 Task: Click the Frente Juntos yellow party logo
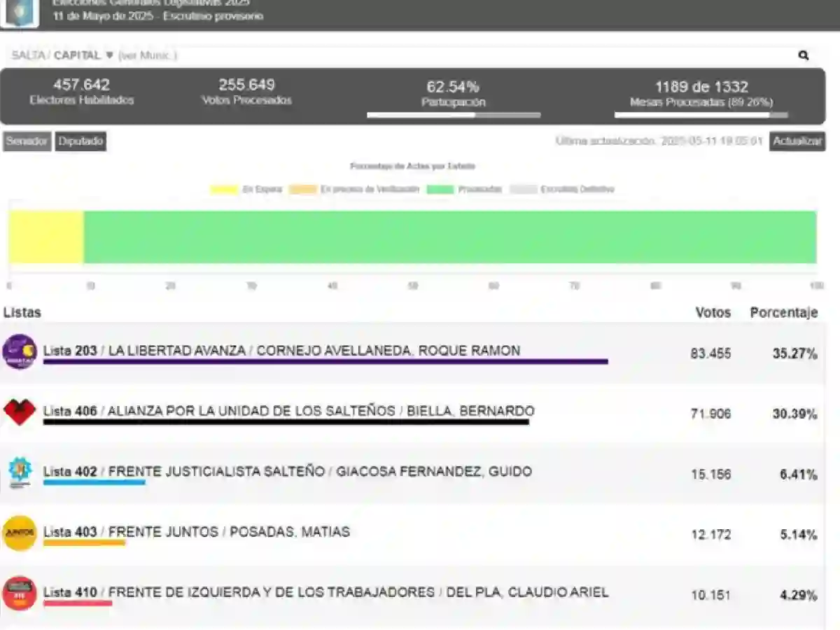tap(20, 533)
